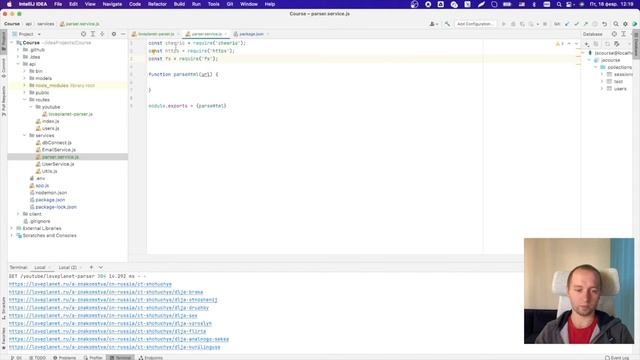Toggle the Terminal tool window button

[120, 358]
